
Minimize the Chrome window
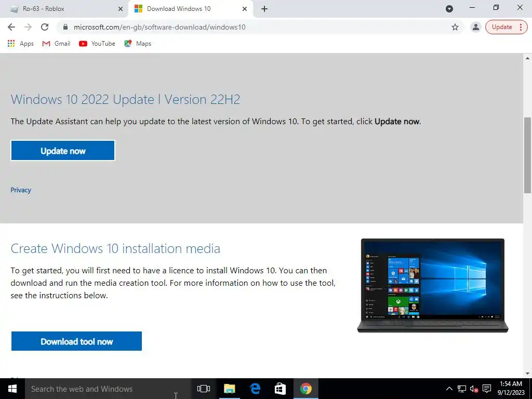pyautogui.click(x=472, y=7)
